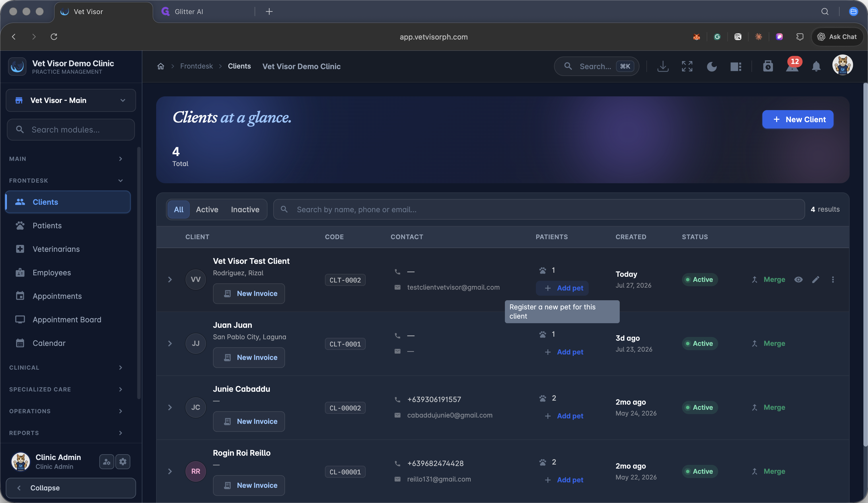868x503 pixels.
Task: Reload the page in the browser
Action: click(x=54, y=36)
